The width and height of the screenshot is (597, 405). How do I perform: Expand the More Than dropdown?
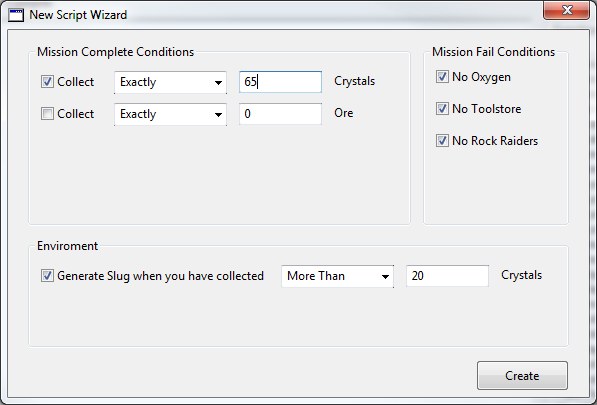[337, 276]
